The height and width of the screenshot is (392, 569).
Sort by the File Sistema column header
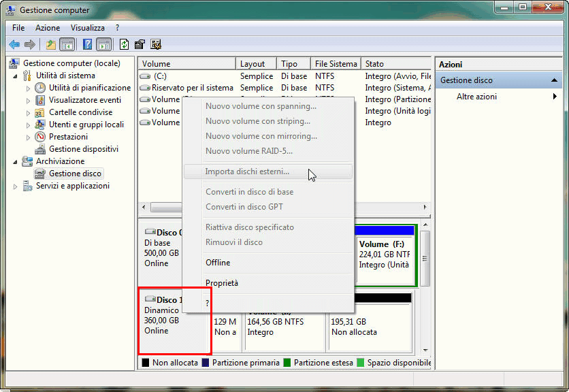(336, 64)
